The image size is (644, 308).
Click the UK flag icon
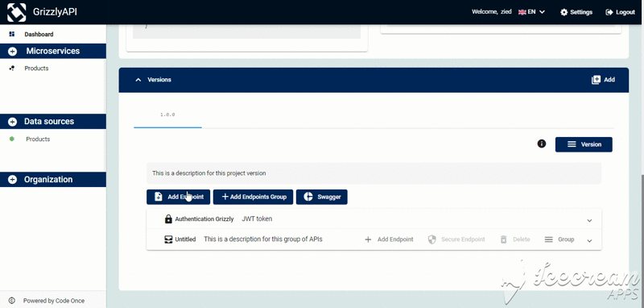point(522,12)
